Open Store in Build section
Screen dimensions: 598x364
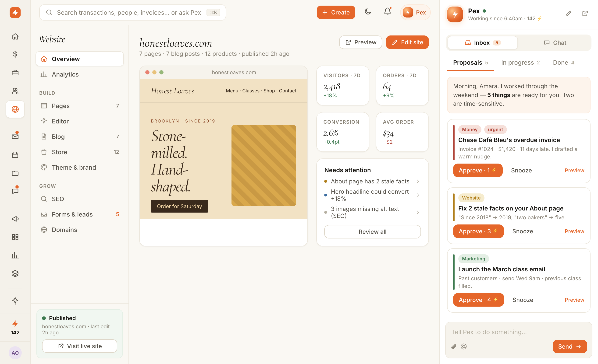click(80, 152)
